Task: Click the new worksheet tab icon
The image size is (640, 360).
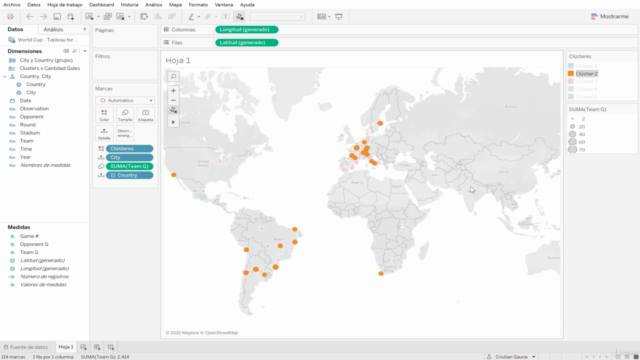Action: pyautogui.click(x=83, y=347)
